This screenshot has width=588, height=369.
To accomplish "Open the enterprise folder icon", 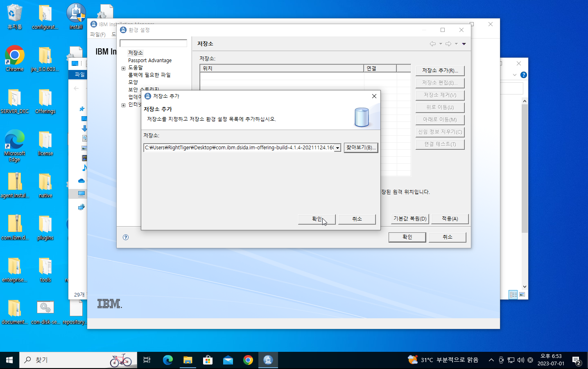I will click(15, 270).
